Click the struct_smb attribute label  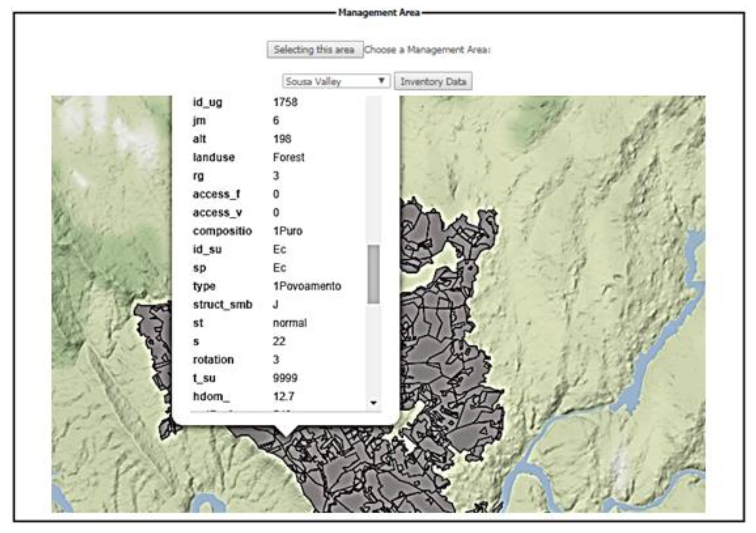click(x=223, y=305)
